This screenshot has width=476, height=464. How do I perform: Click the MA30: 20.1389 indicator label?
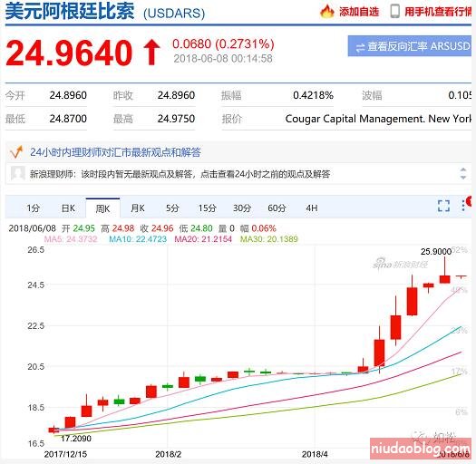[x=269, y=239]
